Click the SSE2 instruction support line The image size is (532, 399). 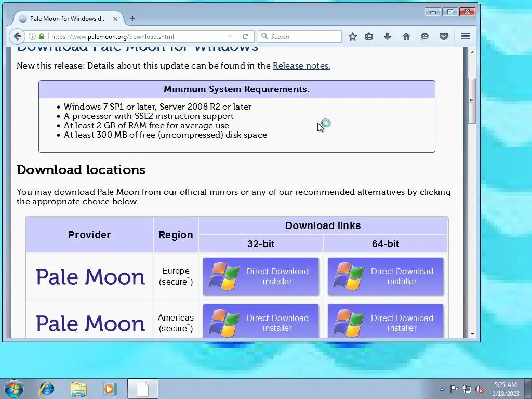tap(149, 116)
